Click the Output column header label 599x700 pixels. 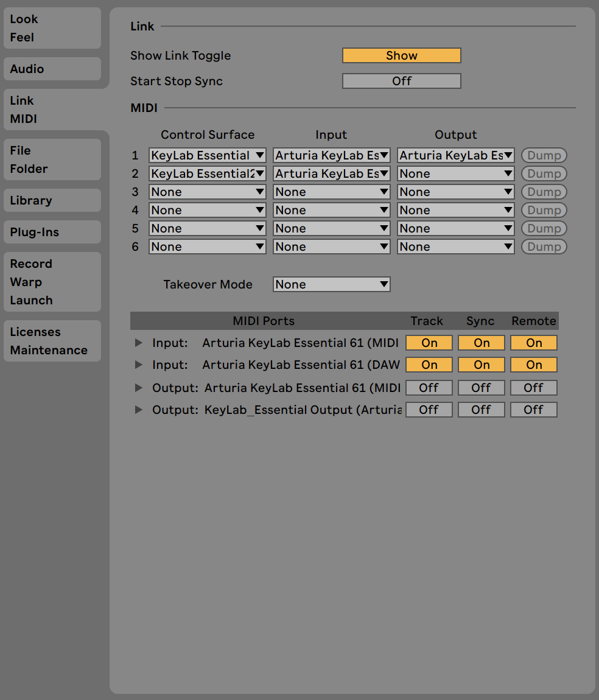tap(456, 135)
